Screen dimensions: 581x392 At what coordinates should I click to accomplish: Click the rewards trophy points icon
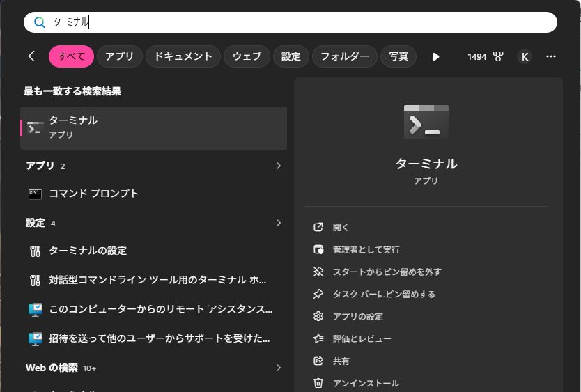(x=498, y=56)
